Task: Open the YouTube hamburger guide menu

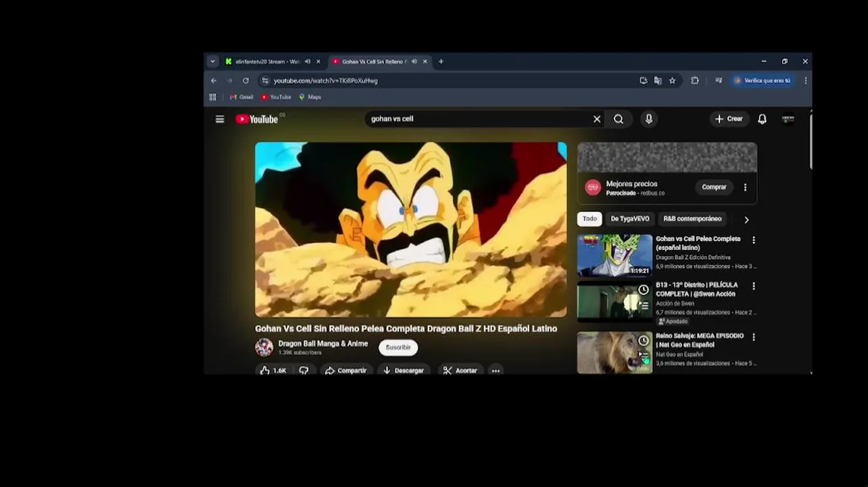Action: (x=220, y=119)
